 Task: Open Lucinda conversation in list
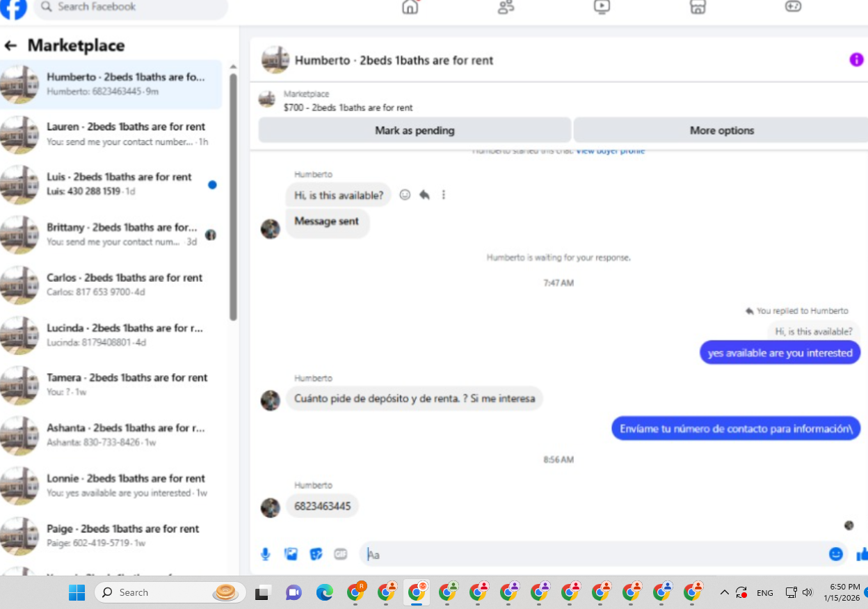(111, 335)
